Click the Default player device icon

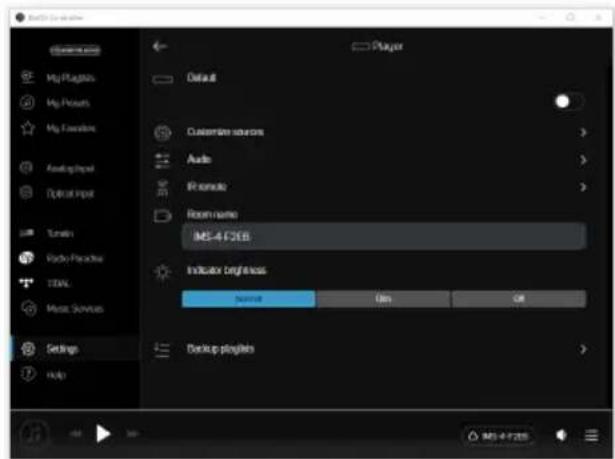click(162, 80)
